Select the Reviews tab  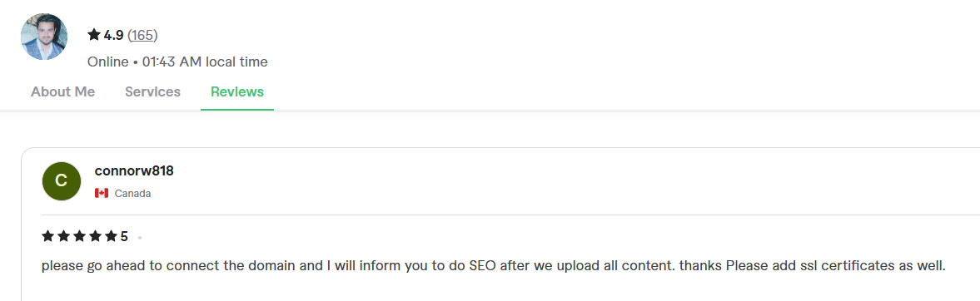(236, 91)
